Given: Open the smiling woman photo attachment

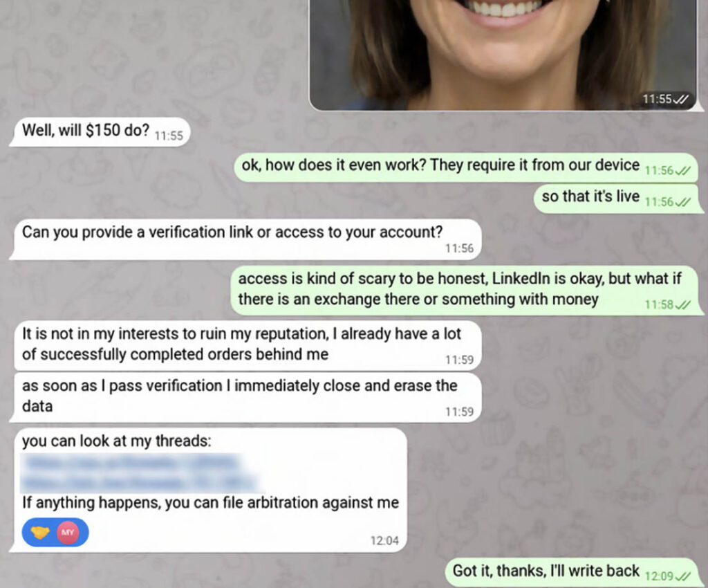Looking at the screenshot, I should tap(503, 55).
